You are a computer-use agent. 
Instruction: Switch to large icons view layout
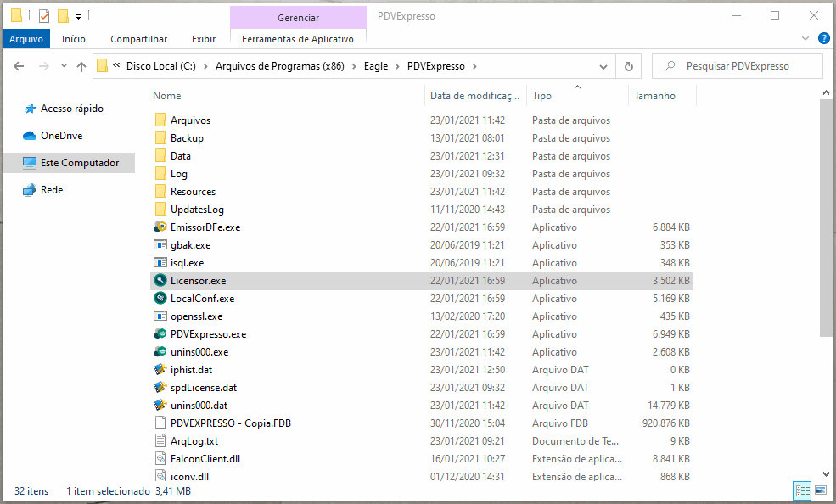[x=821, y=490]
